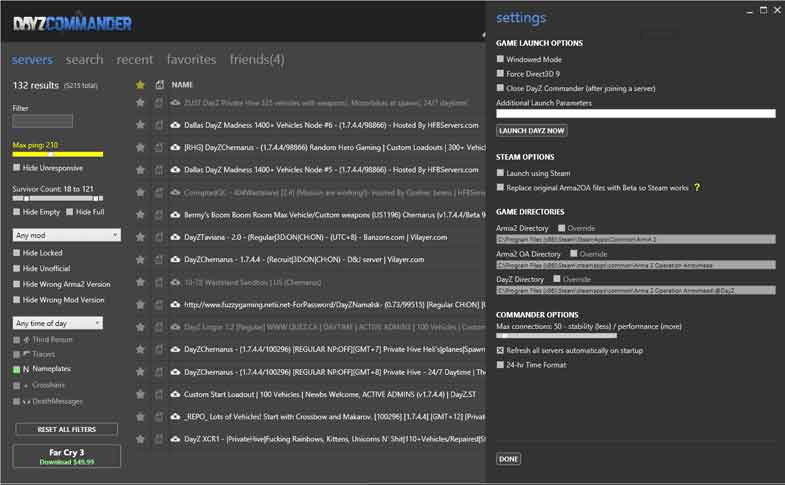Open notes icon for Dallas Node #6 server

click(159, 125)
